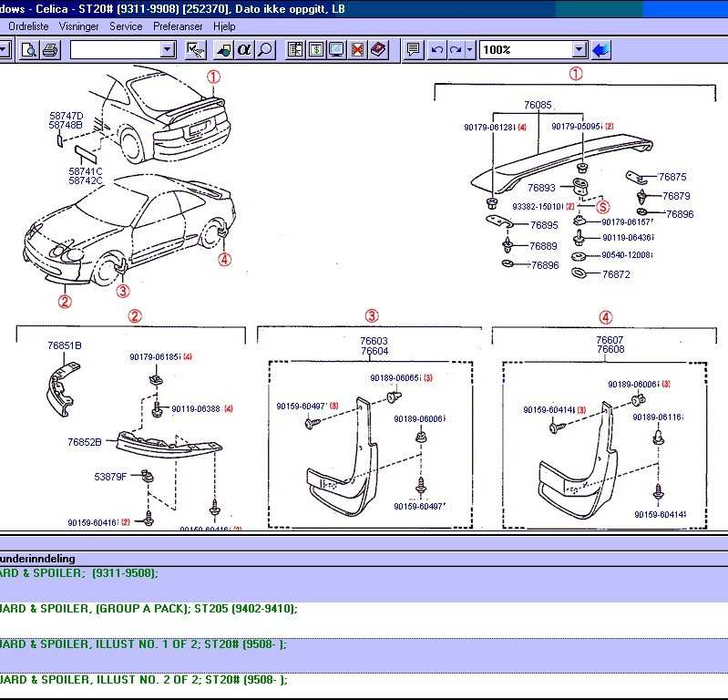Image resolution: width=728 pixels, height=700 pixels.
Task: Click the undo arrow icon
Action: point(437,50)
